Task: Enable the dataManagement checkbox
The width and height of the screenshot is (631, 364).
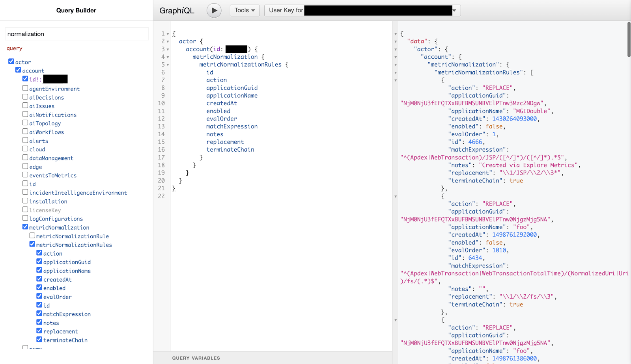Action: [25, 158]
